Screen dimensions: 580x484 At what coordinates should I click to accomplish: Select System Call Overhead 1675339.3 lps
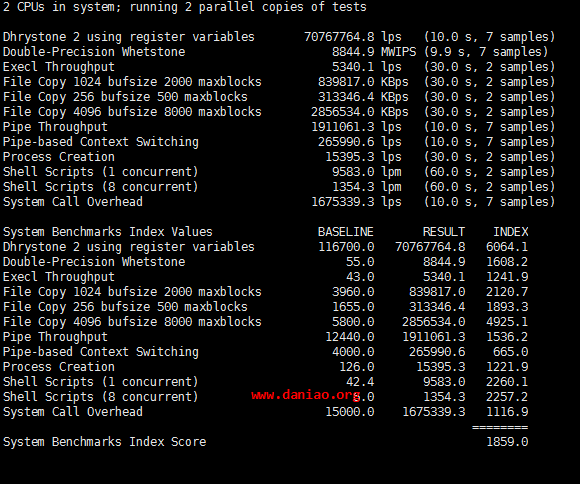[356, 202]
